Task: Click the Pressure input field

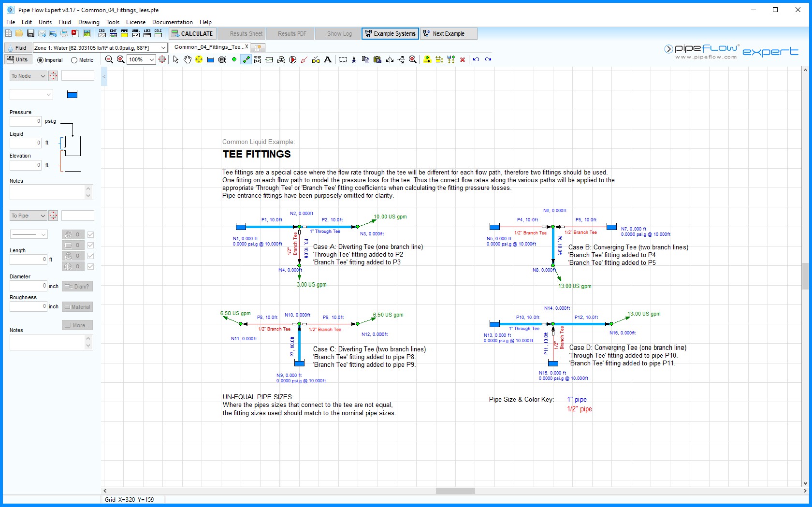Action: 26,121
